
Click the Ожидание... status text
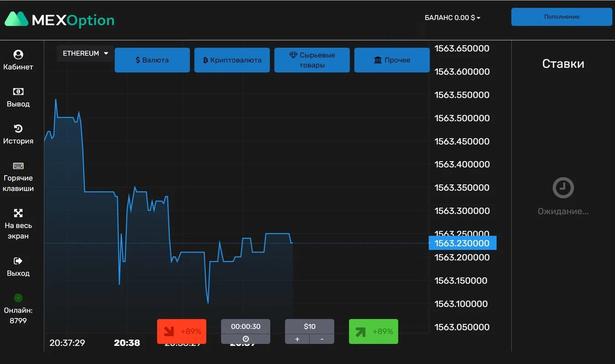pos(563,211)
